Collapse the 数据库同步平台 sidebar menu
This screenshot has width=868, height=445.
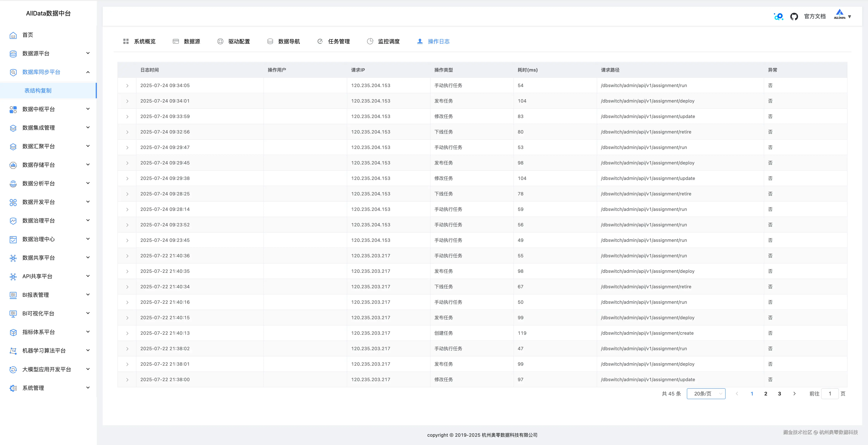(x=88, y=72)
